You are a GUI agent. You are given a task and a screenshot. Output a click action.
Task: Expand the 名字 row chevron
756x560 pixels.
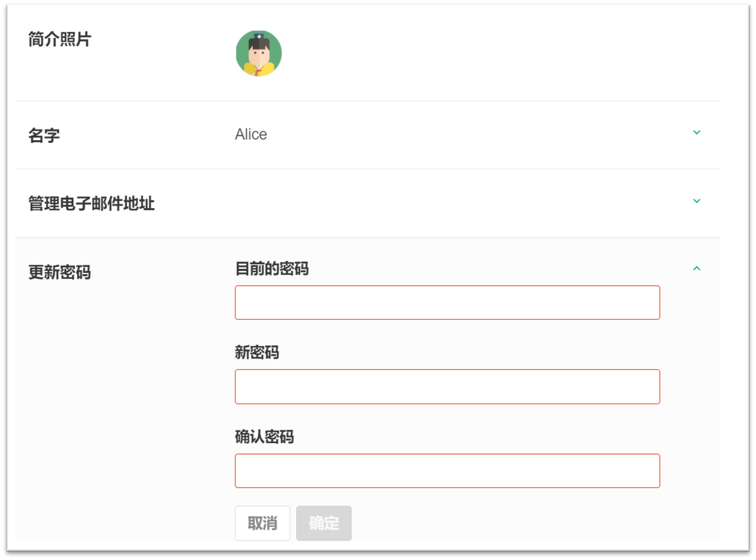click(696, 132)
